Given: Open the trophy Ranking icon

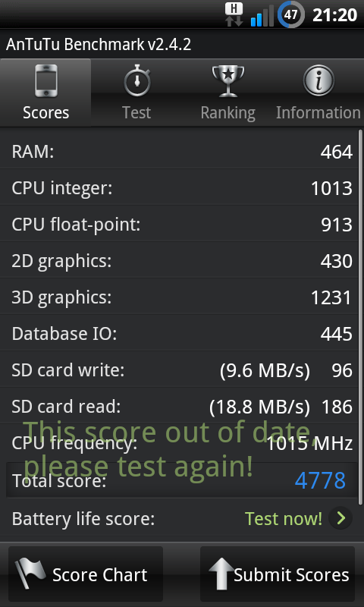Looking at the screenshot, I should pos(227,81).
